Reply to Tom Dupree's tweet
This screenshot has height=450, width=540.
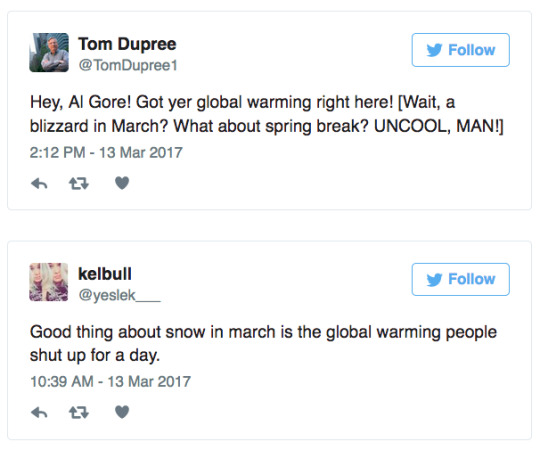39,184
